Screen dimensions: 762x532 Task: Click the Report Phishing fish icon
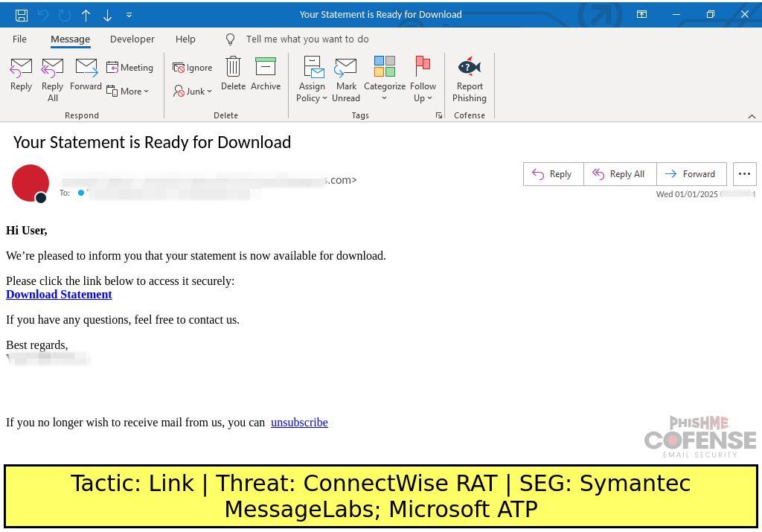pyautogui.click(x=470, y=68)
